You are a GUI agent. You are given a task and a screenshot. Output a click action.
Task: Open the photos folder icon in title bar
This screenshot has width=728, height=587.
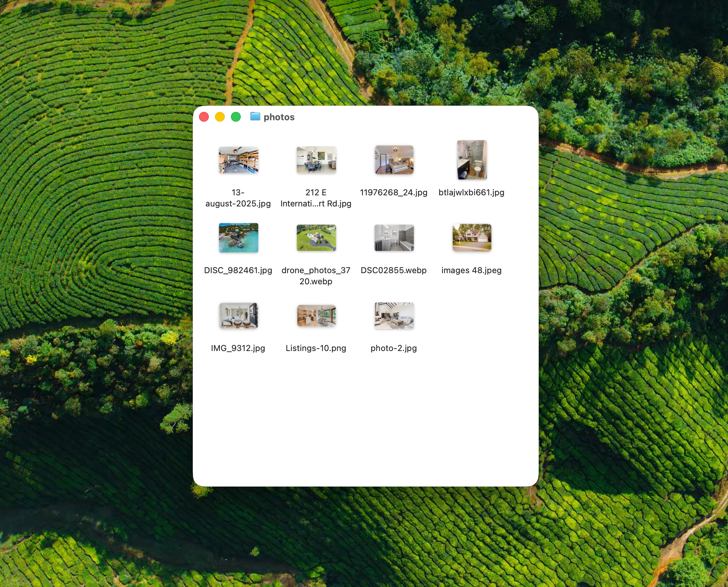pos(255,117)
